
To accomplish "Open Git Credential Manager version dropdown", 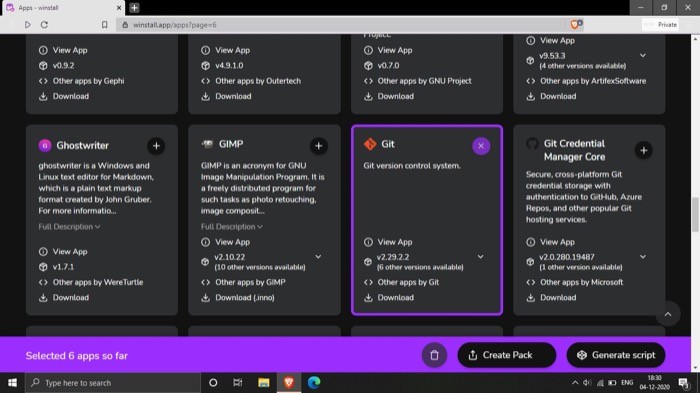I will tap(643, 257).
